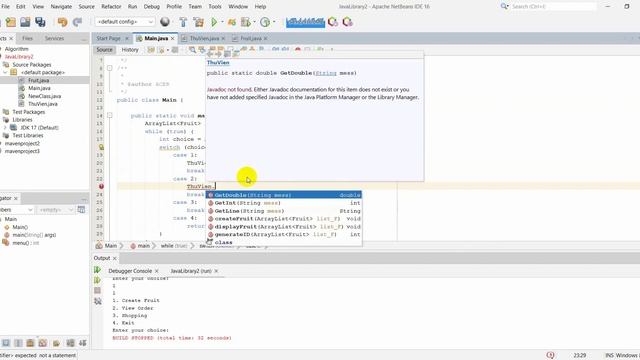Select mavenproject3 in Projects tree

click(x=22, y=151)
